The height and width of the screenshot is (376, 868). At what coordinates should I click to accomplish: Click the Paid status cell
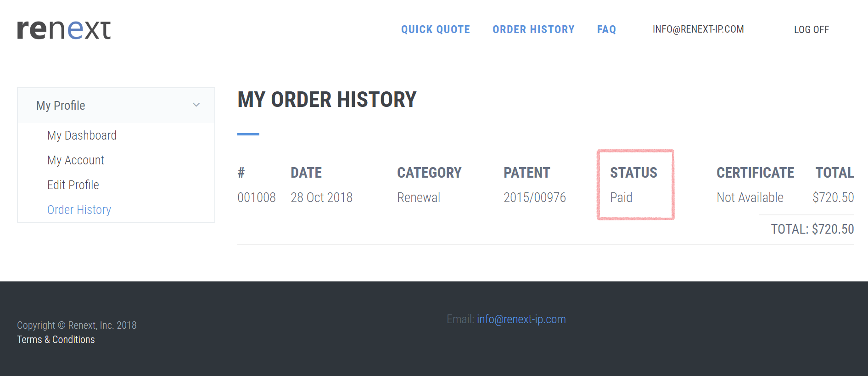621,197
